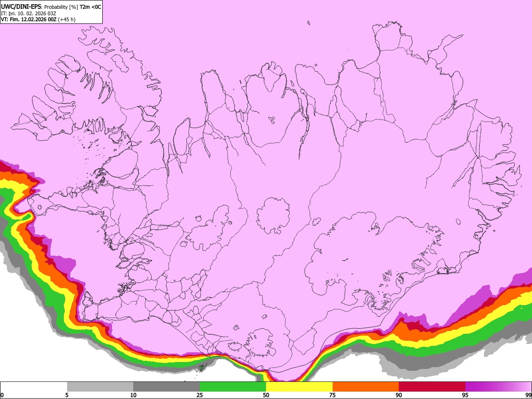The image size is (532, 399).
Task: Click the green 25–50% legend swatch
Action: pos(233,387)
